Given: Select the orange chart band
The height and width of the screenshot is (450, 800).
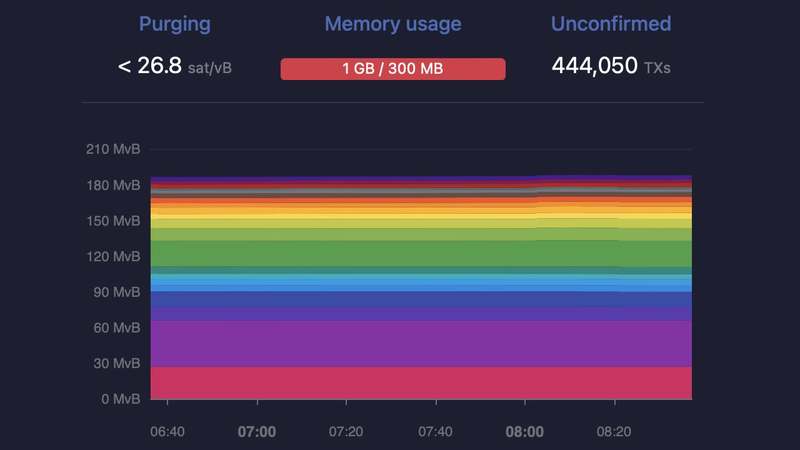Looking at the screenshot, I should tap(421, 201).
